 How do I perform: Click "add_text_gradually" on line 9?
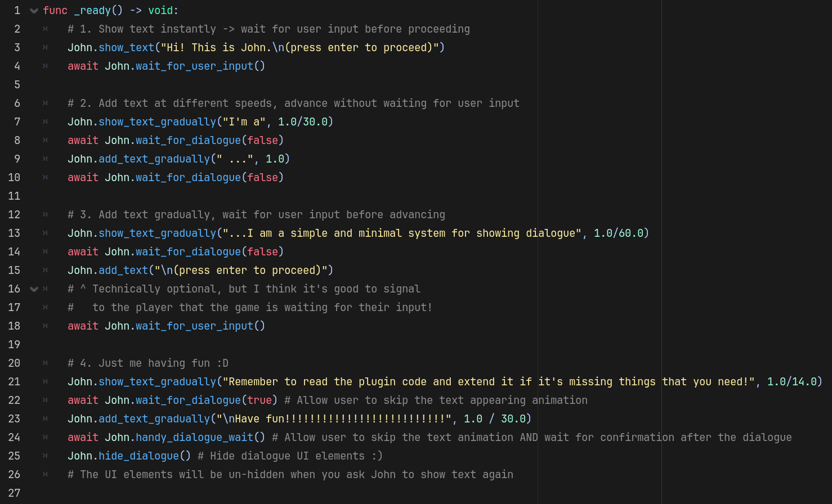pos(154,159)
